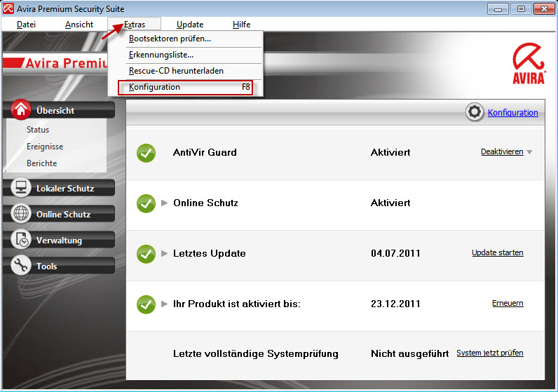
Task: Click the Deaktivieren link for AntiVir Guard
Action: click(502, 151)
